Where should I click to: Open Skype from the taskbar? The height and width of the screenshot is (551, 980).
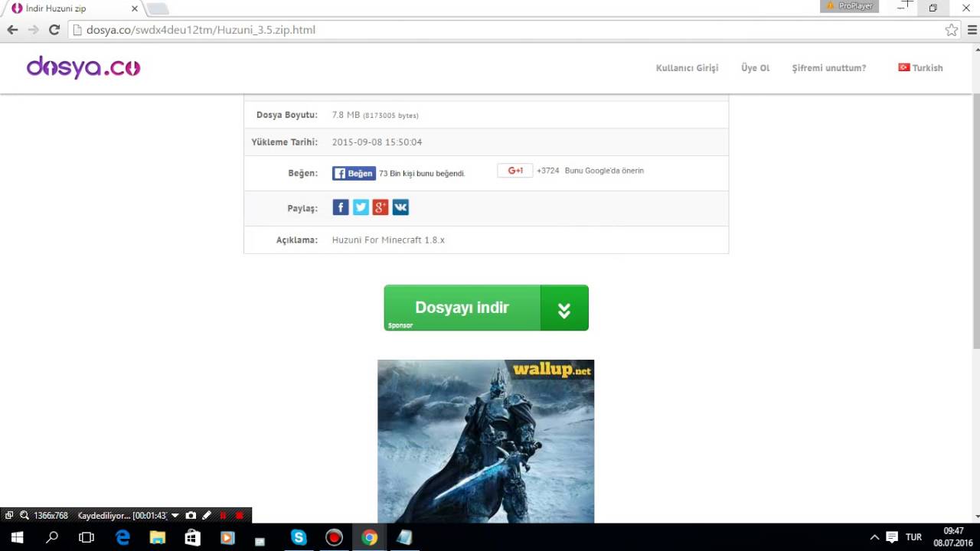click(299, 538)
